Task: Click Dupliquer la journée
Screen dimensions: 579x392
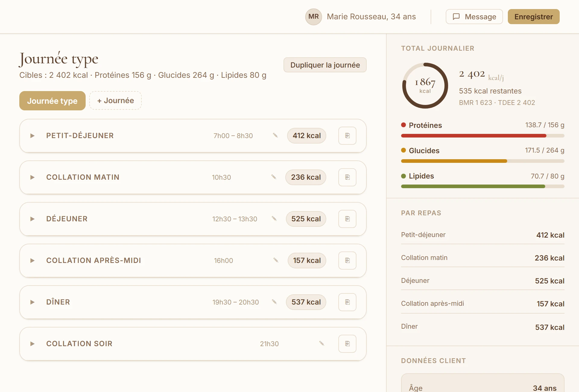Action: 325,65
